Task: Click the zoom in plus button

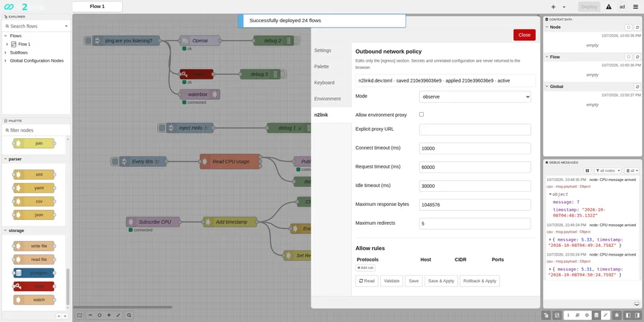Action: 109,315
